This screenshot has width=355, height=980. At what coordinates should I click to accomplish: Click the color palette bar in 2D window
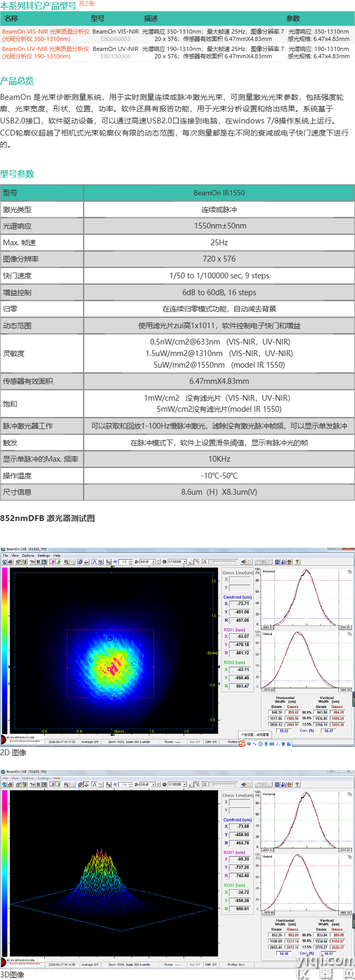tap(5, 650)
